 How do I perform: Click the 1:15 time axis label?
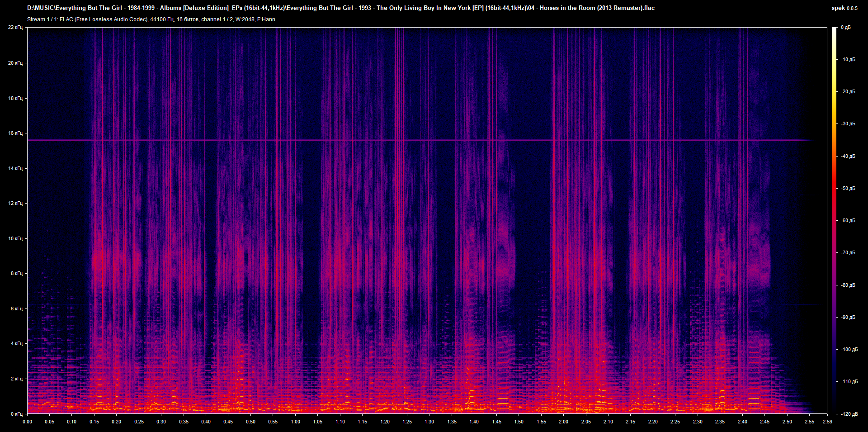tap(363, 422)
